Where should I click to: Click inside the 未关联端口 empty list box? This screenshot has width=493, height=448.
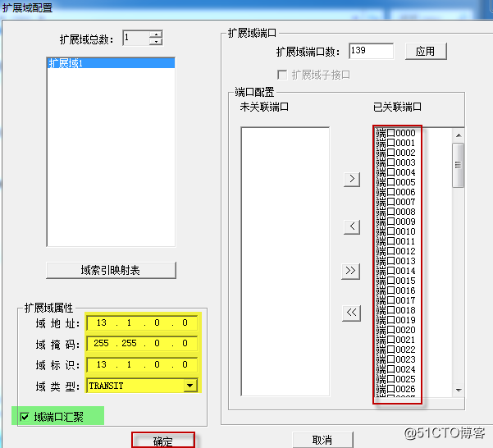click(285, 262)
